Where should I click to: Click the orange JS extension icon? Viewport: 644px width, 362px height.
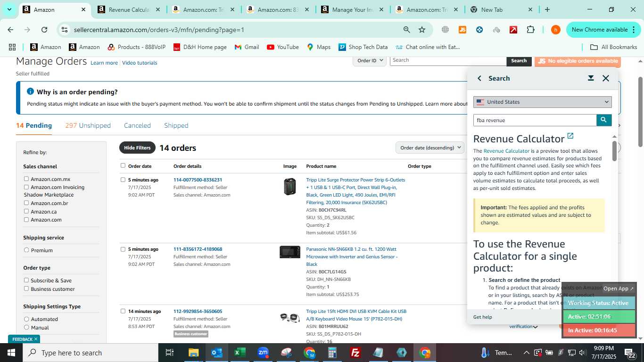pyautogui.click(x=462, y=30)
